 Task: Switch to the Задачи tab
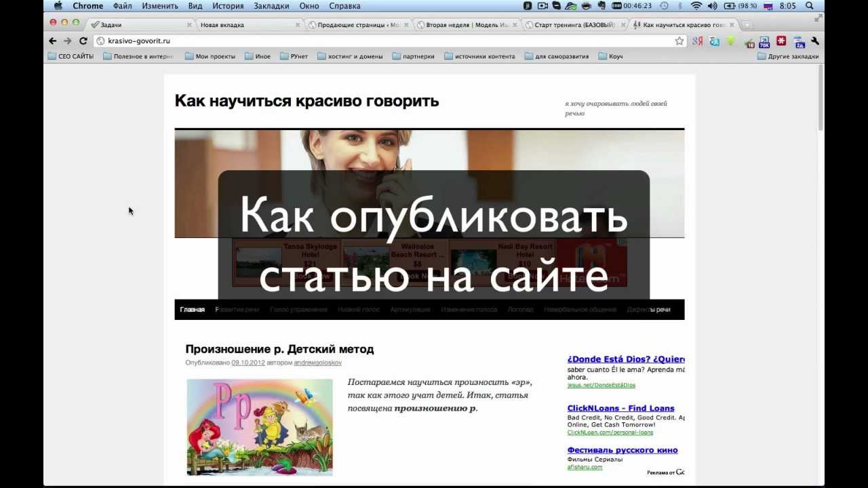tap(140, 25)
